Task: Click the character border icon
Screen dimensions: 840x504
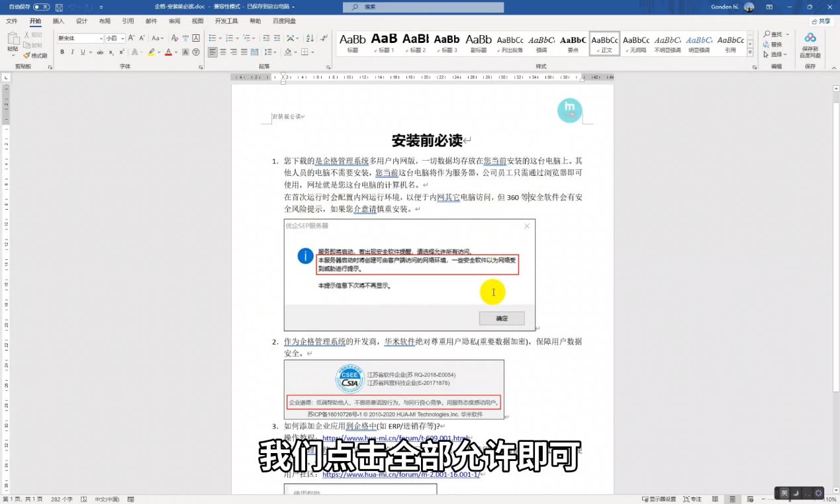Action: tap(196, 38)
